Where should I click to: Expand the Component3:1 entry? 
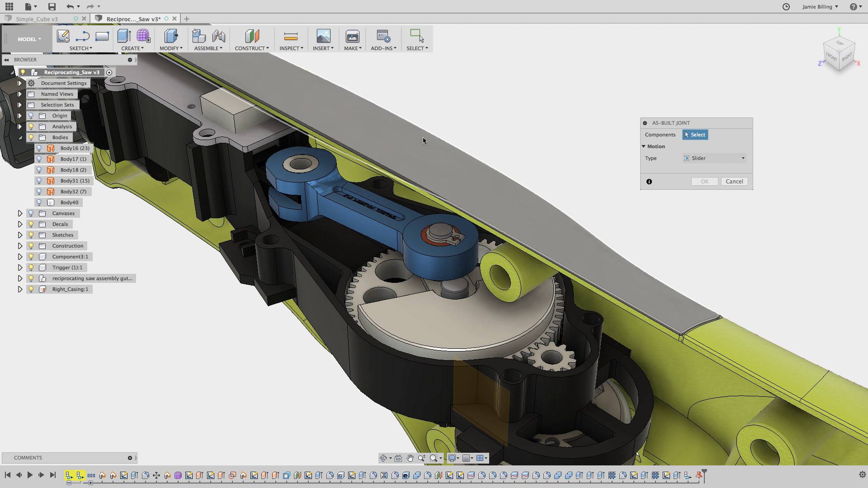coord(20,256)
